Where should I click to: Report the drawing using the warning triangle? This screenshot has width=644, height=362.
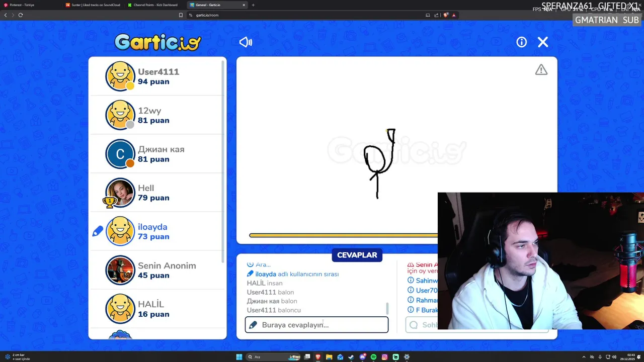click(x=541, y=70)
